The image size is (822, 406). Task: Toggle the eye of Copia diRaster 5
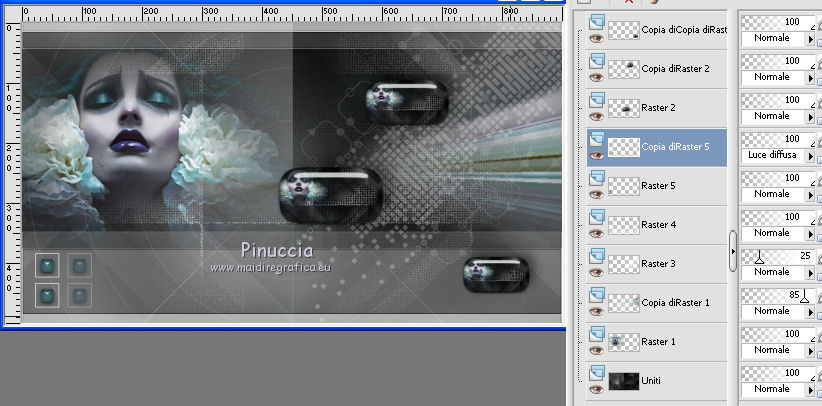coord(596,155)
